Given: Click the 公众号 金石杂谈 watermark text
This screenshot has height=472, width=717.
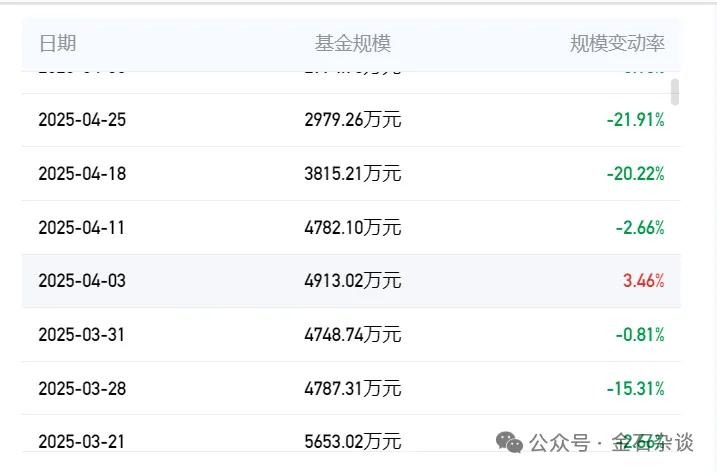Looking at the screenshot, I should [612, 442].
